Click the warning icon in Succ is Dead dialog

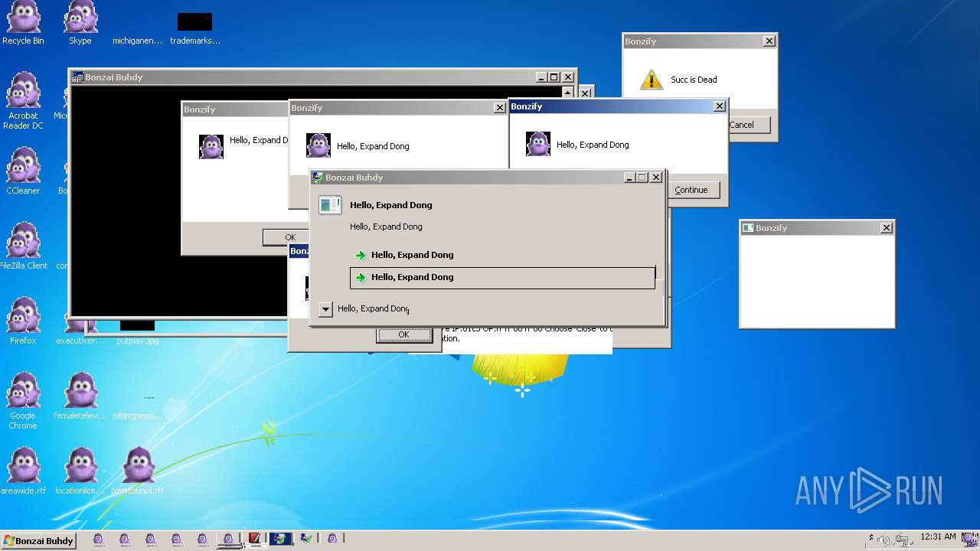click(x=651, y=80)
